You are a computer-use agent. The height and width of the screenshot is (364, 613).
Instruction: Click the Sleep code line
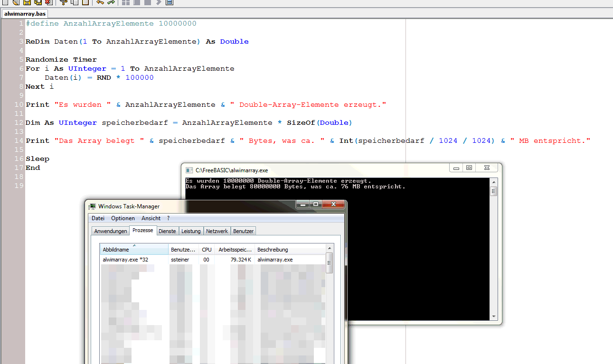[38, 159]
